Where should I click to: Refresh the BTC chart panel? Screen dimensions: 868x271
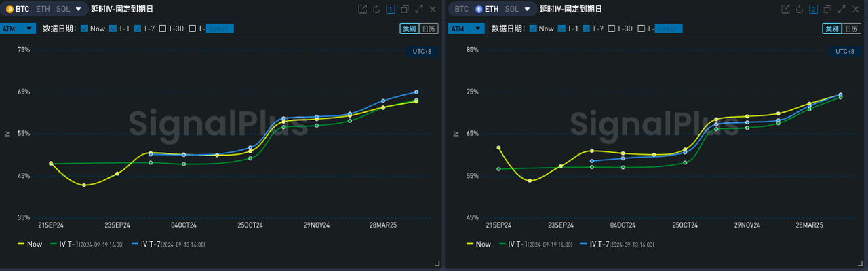point(376,10)
